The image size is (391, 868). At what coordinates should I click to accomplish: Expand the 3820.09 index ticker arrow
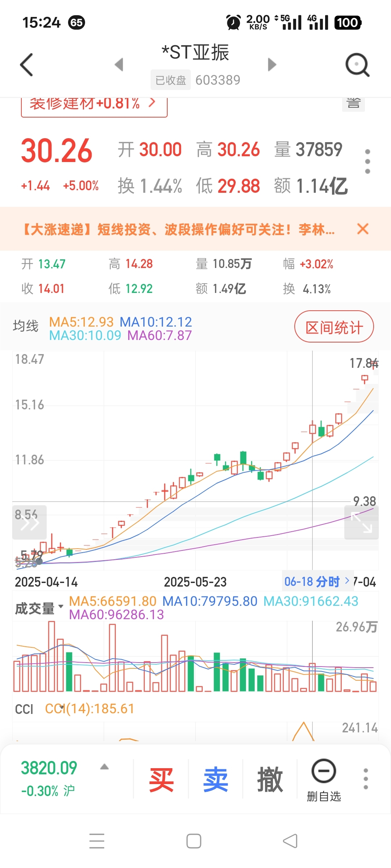104,767
